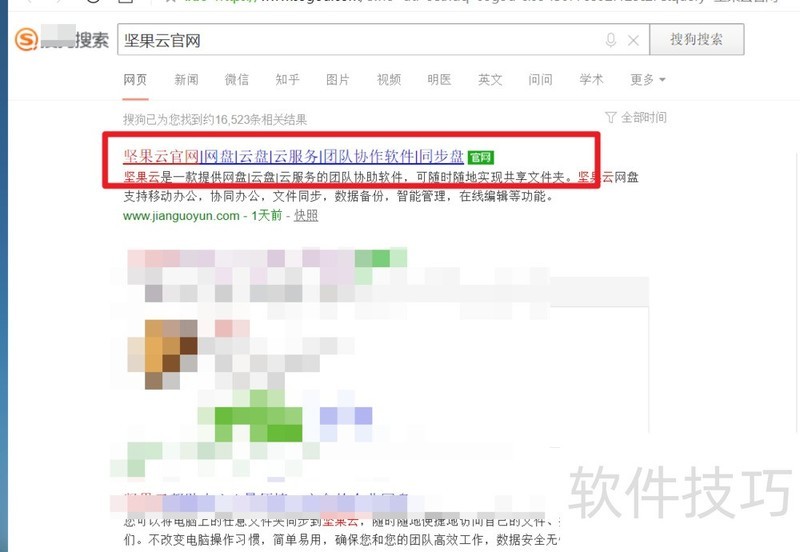This screenshot has width=800, height=552.
Task: Switch to the 微信 tab
Action: (237, 80)
